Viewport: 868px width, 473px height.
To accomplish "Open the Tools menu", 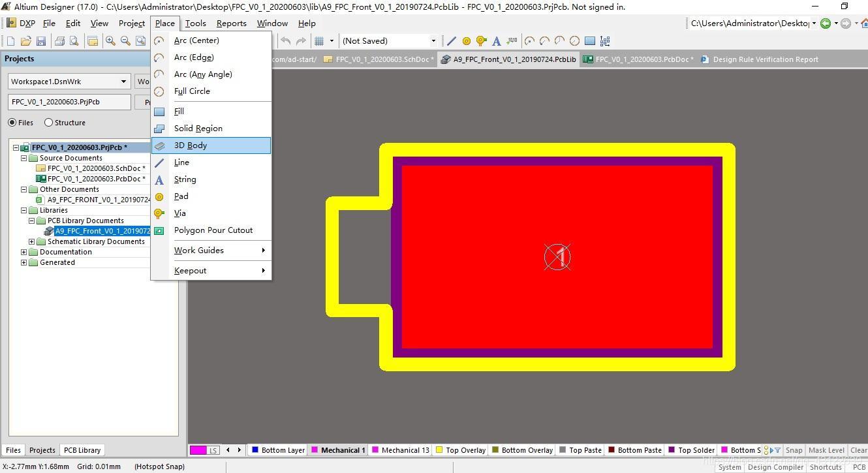I will [196, 23].
